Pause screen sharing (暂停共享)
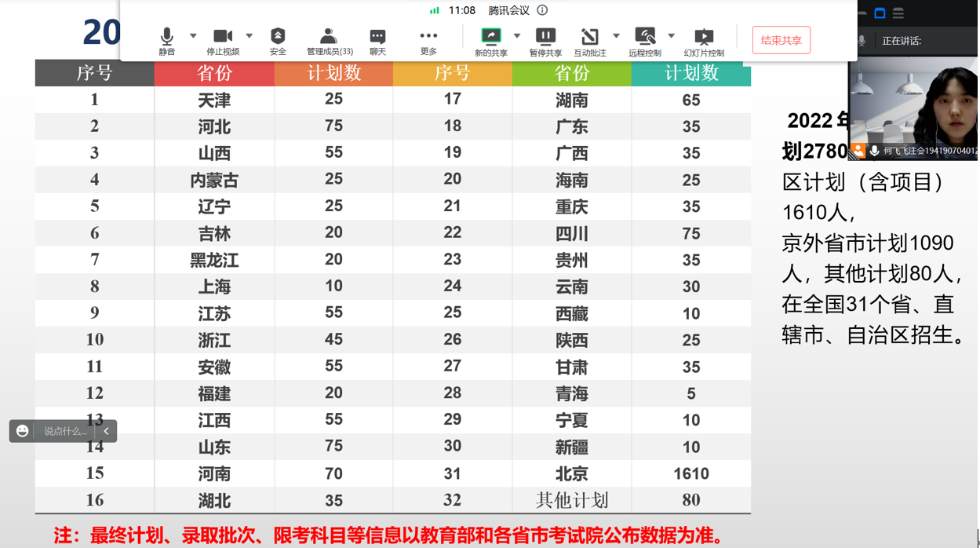Image resolution: width=980 pixels, height=548 pixels. pos(545,37)
